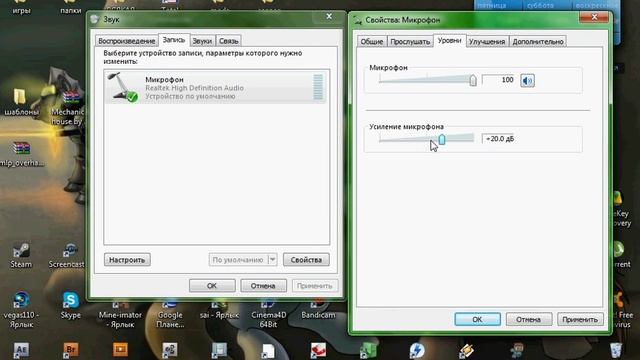Image resolution: width=640 pixels, height=360 pixels.
Task: Select the шаблоны folder icon
Action: pos(20,97)
